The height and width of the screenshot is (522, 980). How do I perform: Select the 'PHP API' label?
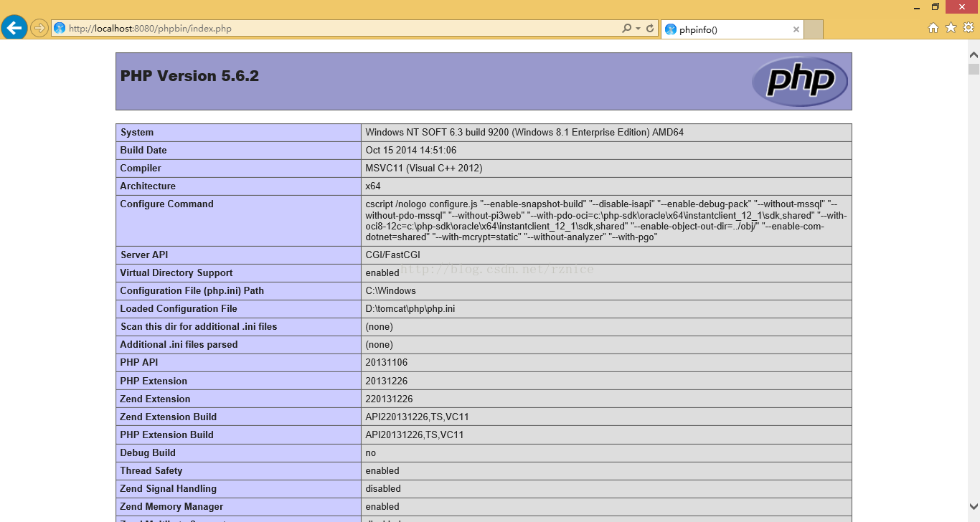(139, 363)
